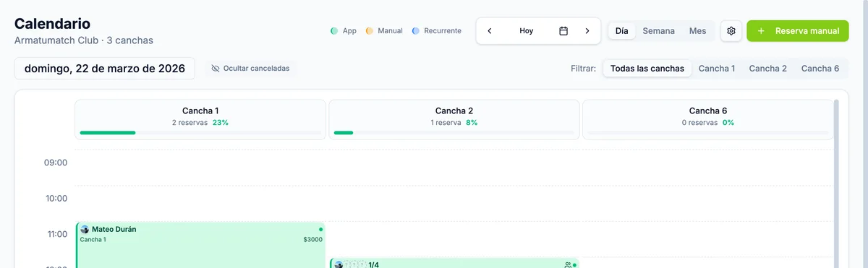
Task: Click the green App legend dot
Action: 334,31
